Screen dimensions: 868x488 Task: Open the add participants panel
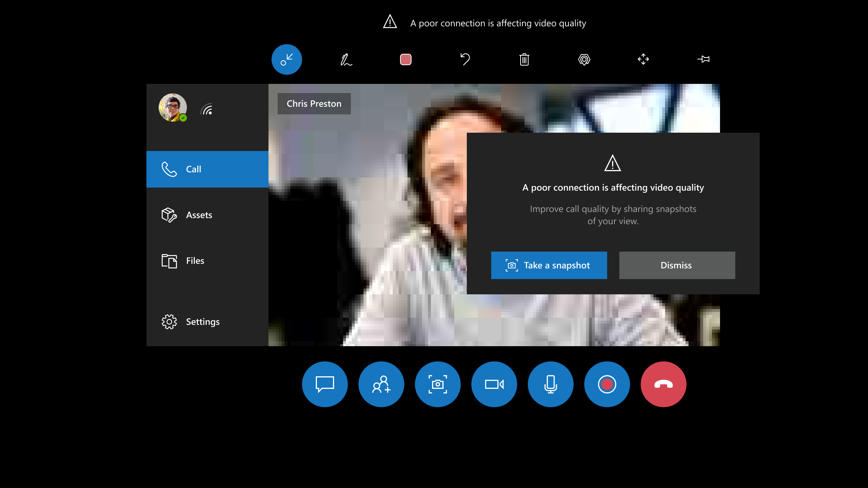click(x=381, y=384)
